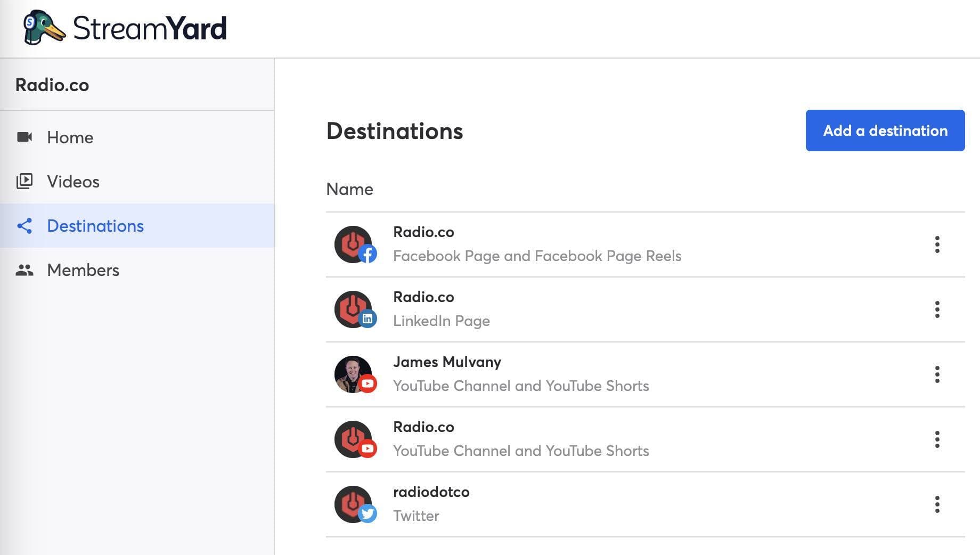
Task: Switch to the Members section
Action: tap(83, 270)
